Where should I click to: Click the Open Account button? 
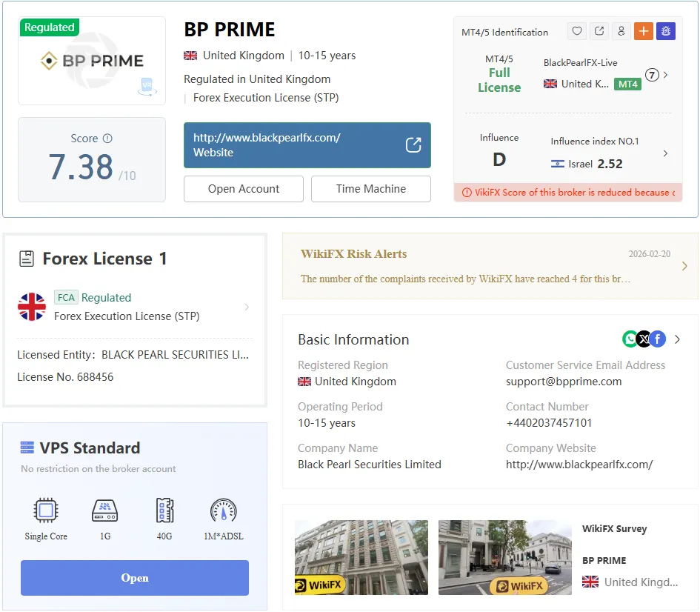click(244, 189)
